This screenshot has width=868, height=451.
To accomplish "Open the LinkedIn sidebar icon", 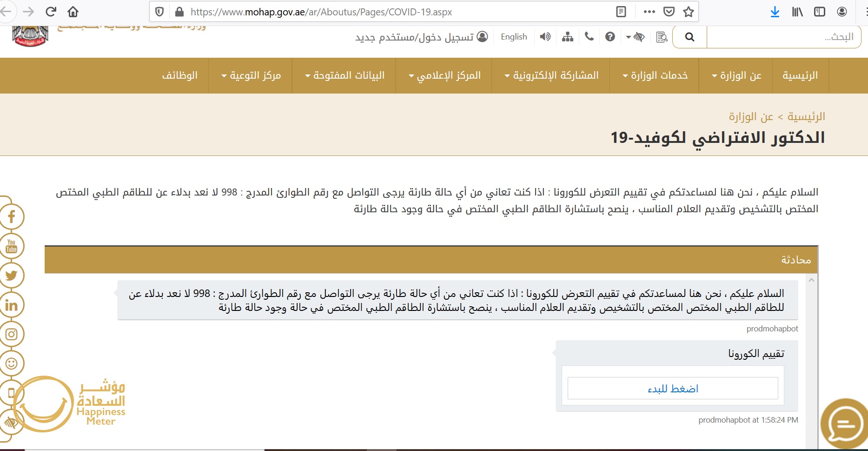I will click(x=11, y=305).
